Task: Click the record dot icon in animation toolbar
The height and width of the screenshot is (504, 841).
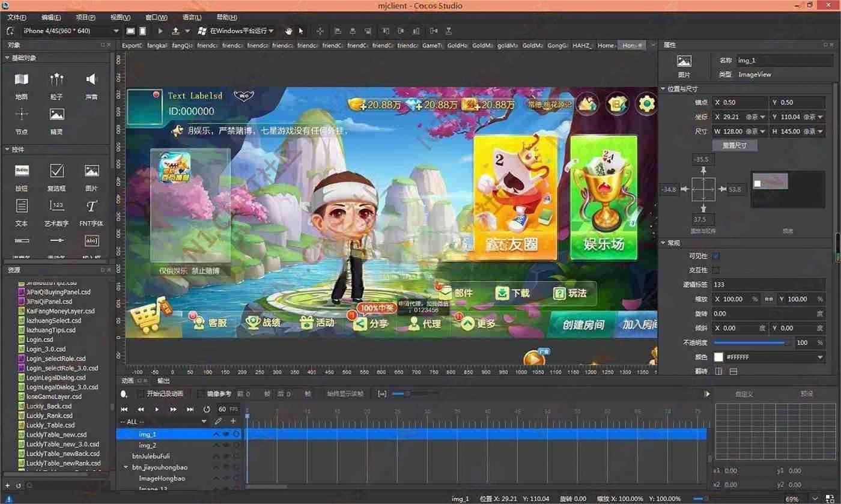Action: (124, 394)
